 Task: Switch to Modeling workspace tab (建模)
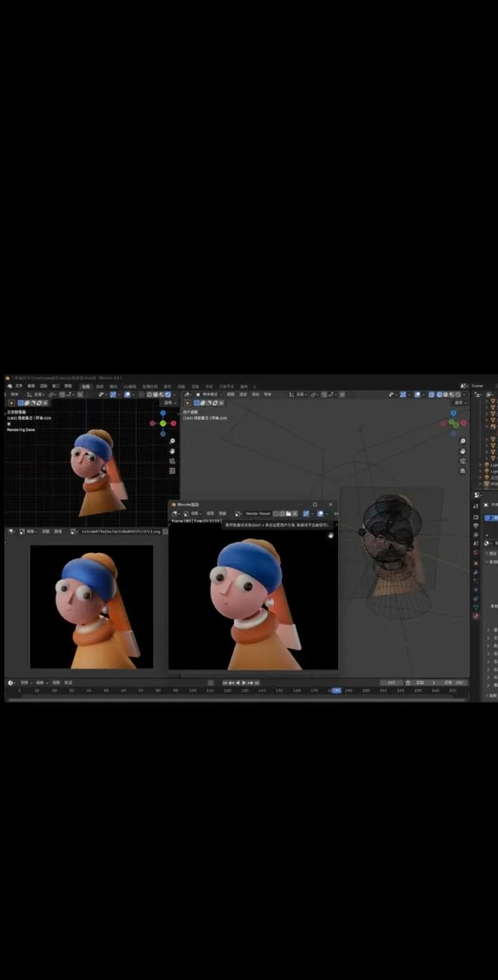(x=100, y=386)
